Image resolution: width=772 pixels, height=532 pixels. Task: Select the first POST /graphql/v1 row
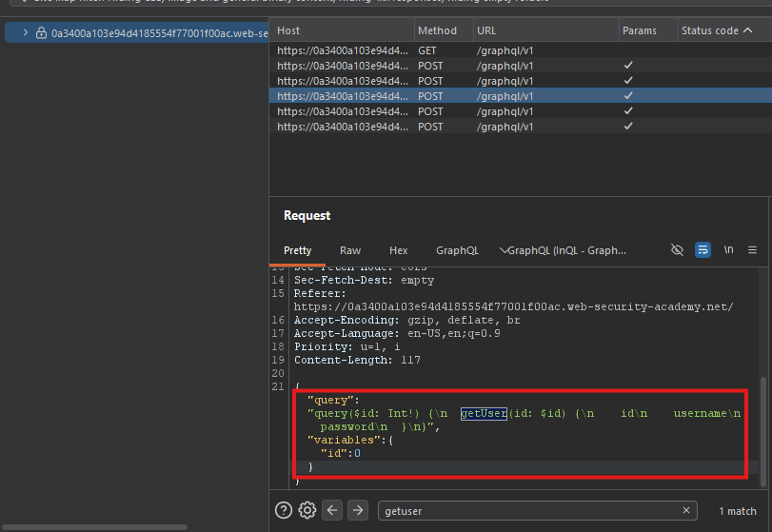coord(521,66)
